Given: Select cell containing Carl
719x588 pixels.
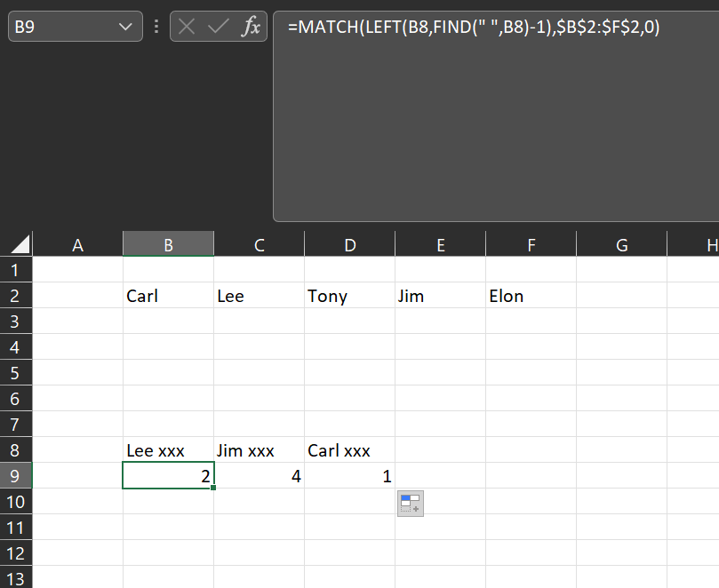Looking at the screenshot, I should tap(168, 296).
